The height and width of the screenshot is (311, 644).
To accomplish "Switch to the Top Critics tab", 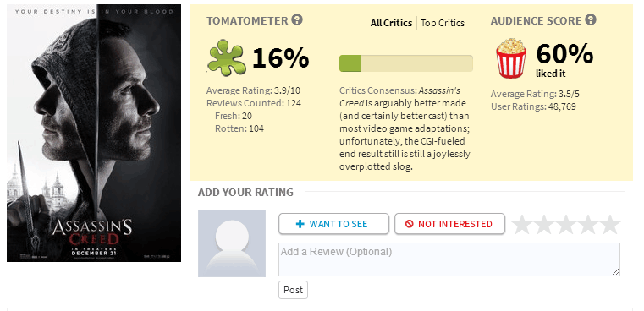I will [x=443, y=23].
